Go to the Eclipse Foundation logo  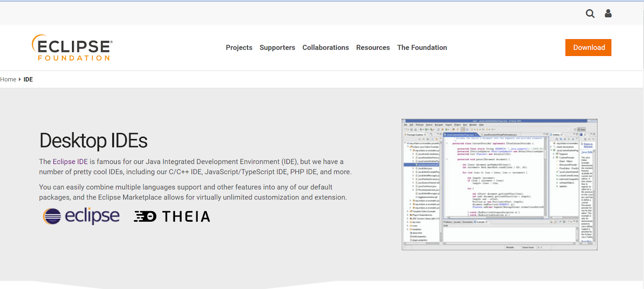point(72,48)
